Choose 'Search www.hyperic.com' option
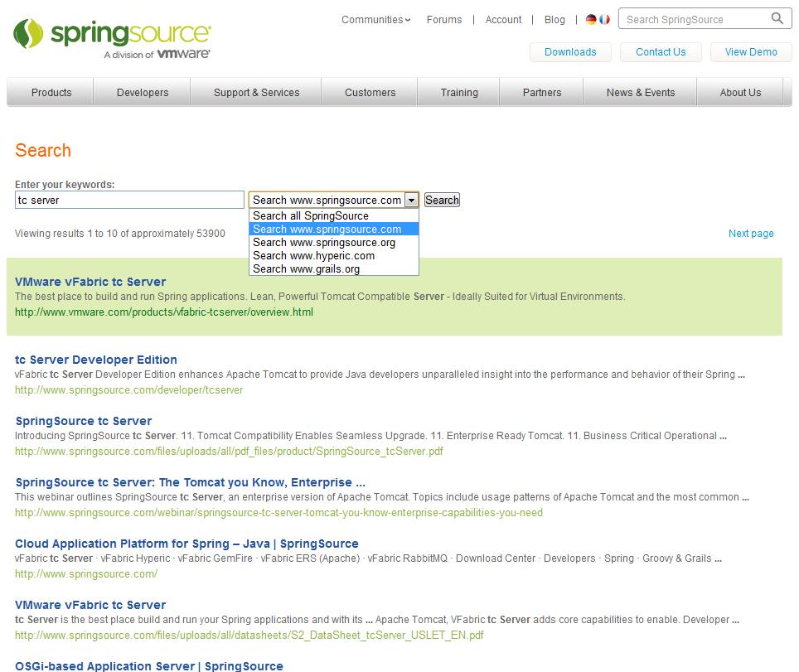The width and height of the screenshot is (799, 672). pyautogui.click(x=334, y=256)
